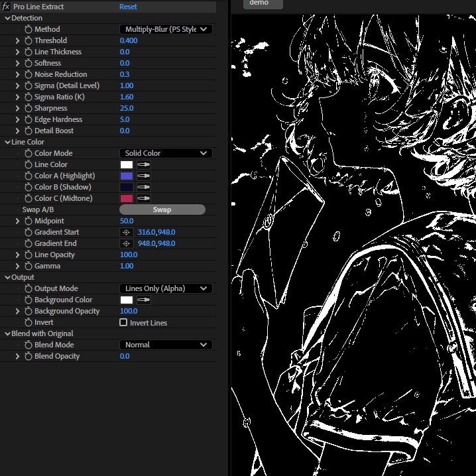Pick Background Color with its eyedropper
476x476 pixels.
pos(143,300)
